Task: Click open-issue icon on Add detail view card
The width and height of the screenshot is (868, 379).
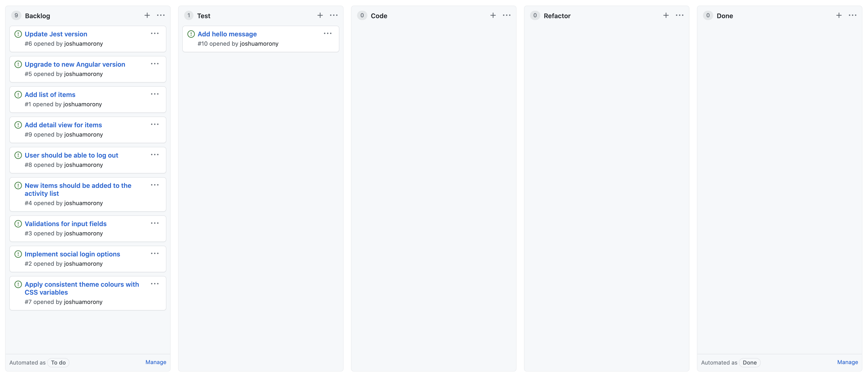Action: point(18,125)
